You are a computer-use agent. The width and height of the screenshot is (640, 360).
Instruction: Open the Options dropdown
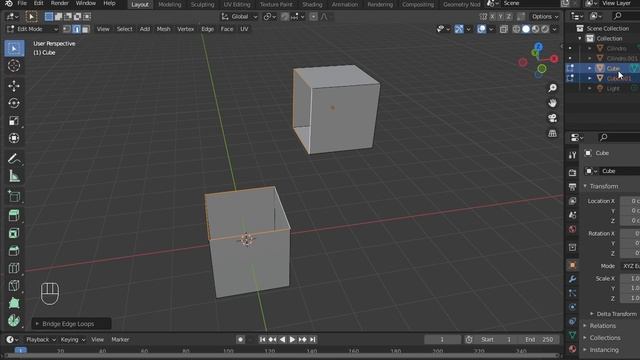coord(545,17)
